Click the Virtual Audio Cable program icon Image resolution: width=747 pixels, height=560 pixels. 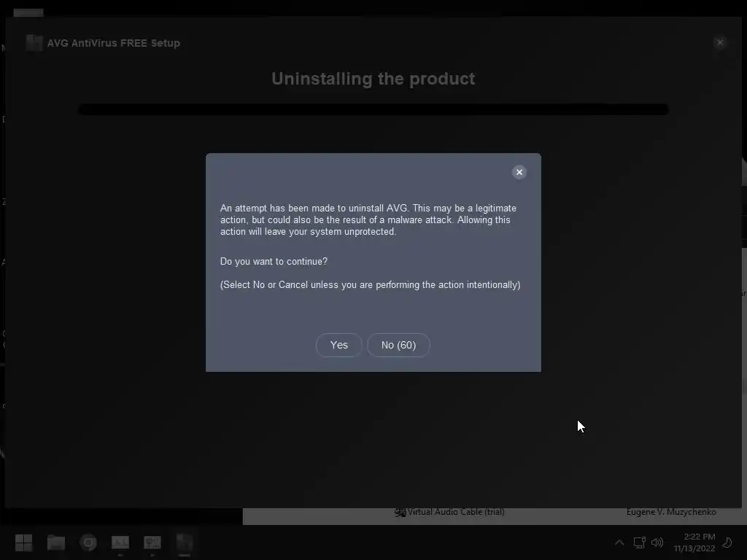400,513
